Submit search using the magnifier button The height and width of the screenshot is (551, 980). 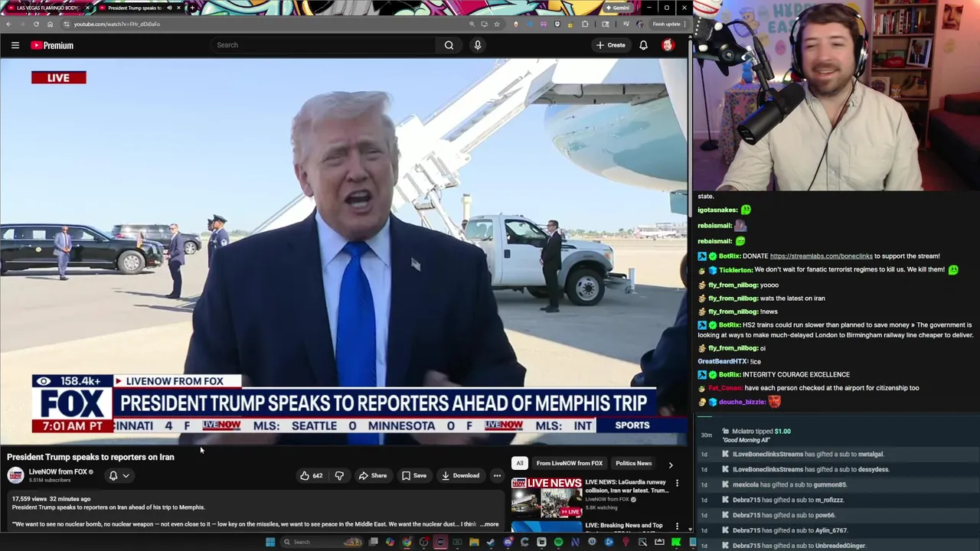tap(449, 45)
